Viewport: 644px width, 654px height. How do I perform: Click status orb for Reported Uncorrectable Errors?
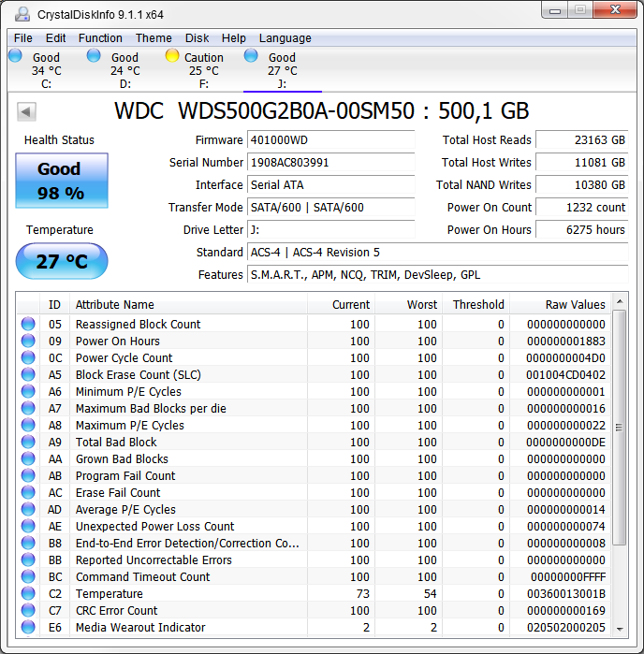[x=28, y=560]
